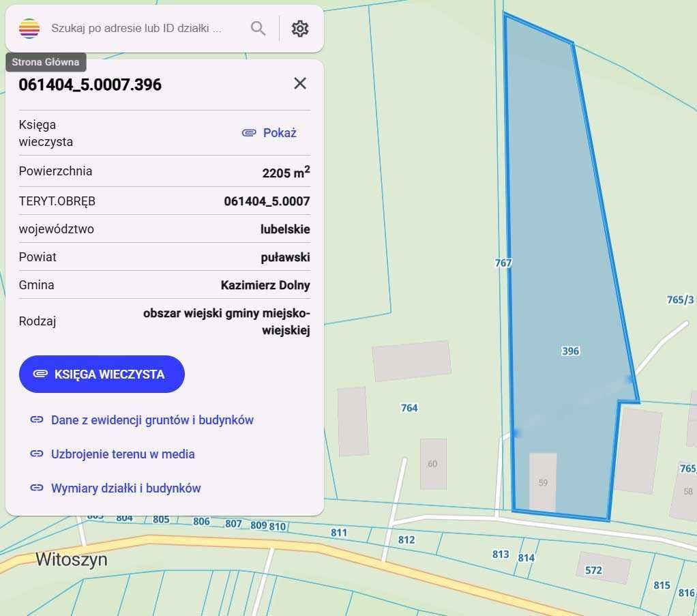697x616 pixels.
Task: Click the paperclip icon beside Pokaż
Action: pyautogui.click(x=248, y=132)
